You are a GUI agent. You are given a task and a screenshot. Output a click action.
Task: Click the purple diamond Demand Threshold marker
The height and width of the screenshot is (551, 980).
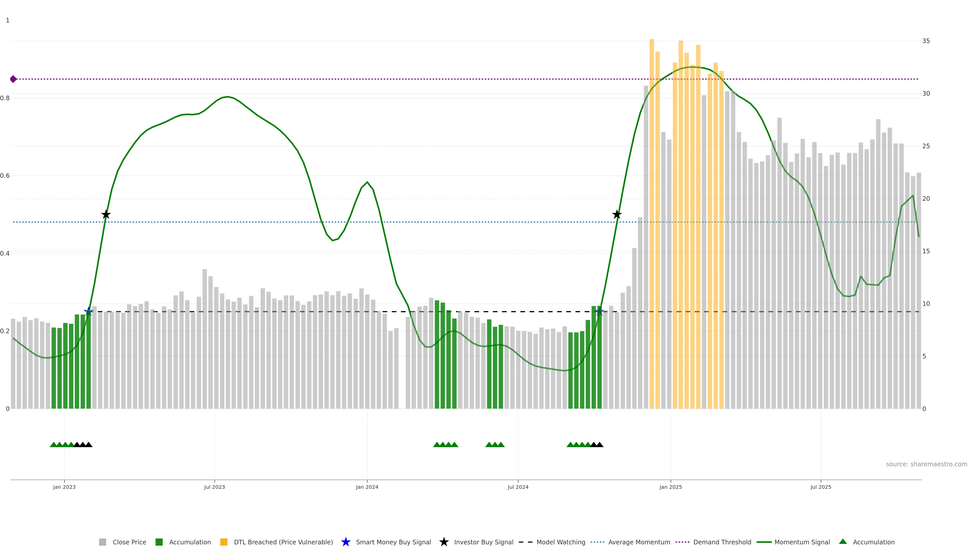13,79
